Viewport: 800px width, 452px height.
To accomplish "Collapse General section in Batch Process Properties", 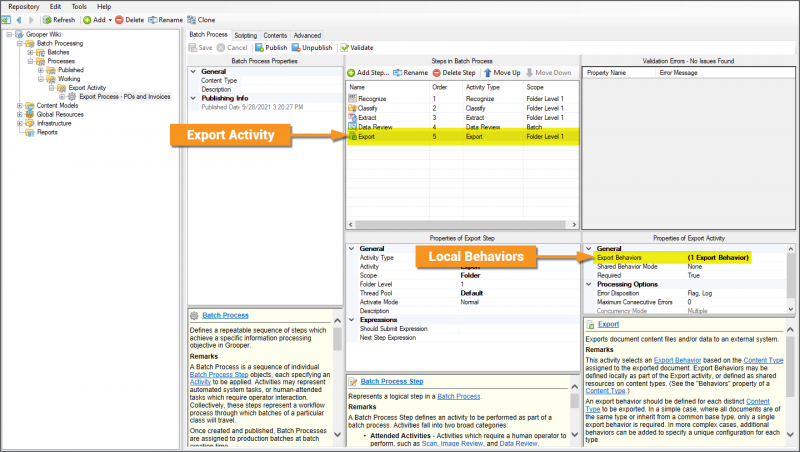I will [193, 72].
